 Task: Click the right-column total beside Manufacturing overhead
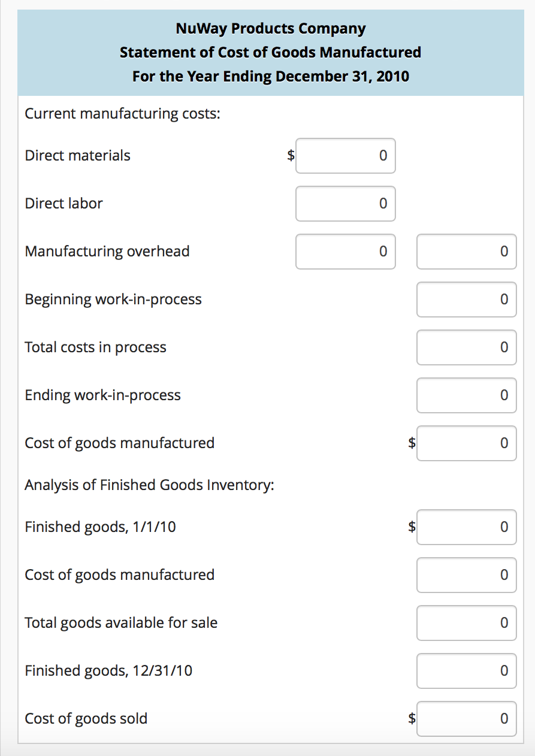(x=467, y=252)
